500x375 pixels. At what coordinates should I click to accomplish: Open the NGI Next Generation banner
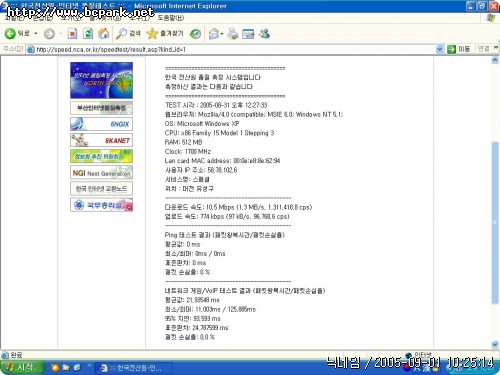[101, 173]
